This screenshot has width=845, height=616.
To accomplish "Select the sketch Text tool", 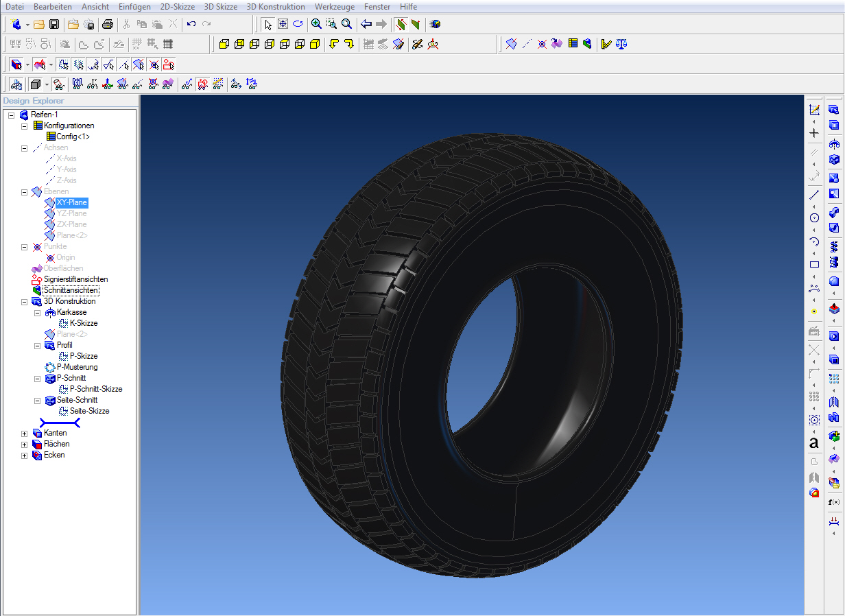I will click(814, 443).
